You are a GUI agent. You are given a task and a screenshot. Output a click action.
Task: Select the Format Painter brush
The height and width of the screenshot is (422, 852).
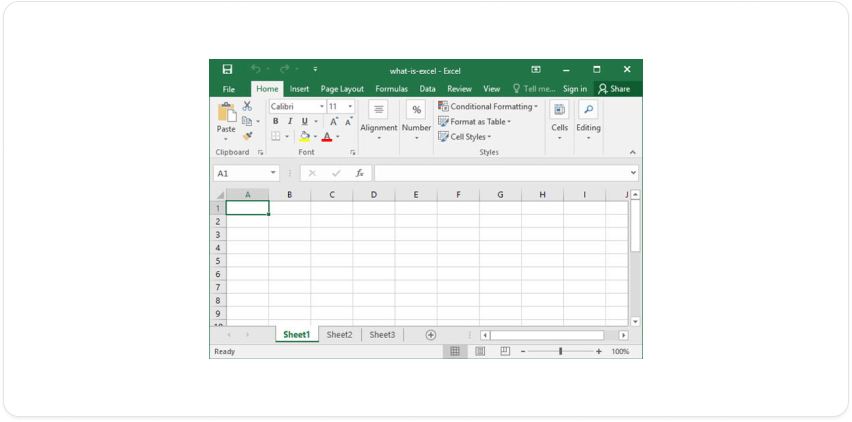click(247, 136)
